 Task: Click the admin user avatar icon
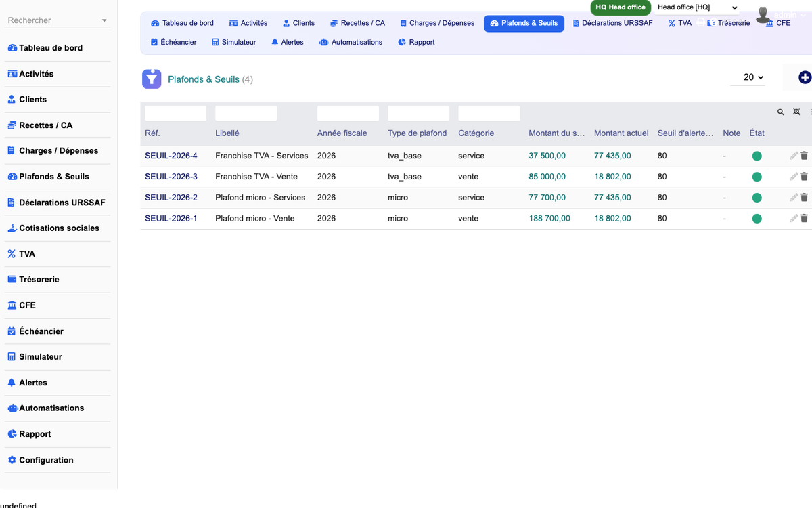tap(764, 14)
